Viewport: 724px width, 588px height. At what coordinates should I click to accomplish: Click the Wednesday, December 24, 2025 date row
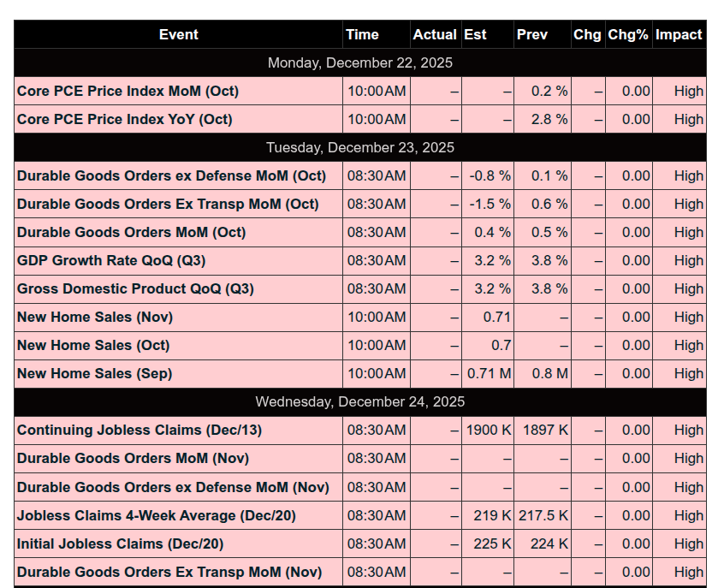360,402
